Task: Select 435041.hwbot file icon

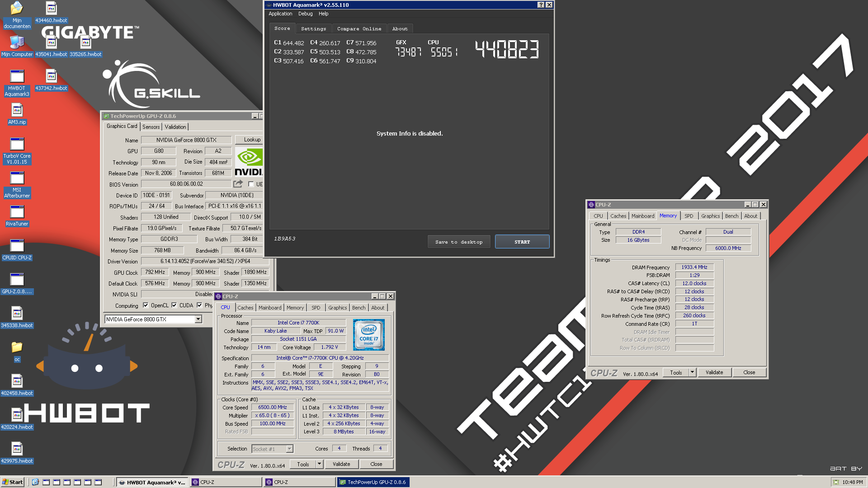Action: click(x=51, y=46)
